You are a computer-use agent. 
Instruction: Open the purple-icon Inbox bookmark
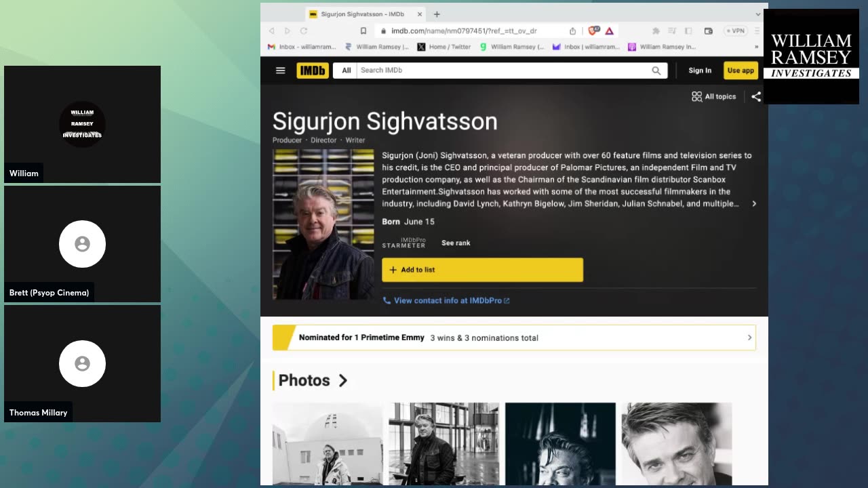tap(586, 47)
